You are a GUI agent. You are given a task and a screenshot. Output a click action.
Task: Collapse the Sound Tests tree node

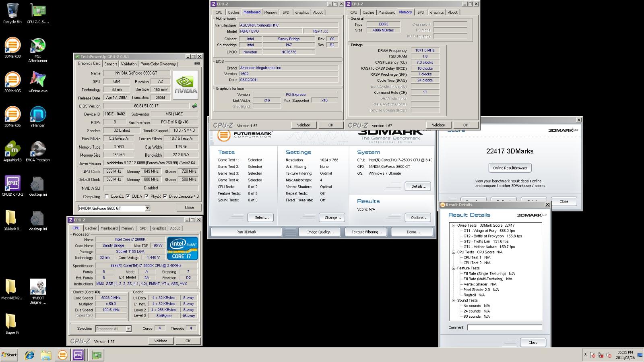454,300
